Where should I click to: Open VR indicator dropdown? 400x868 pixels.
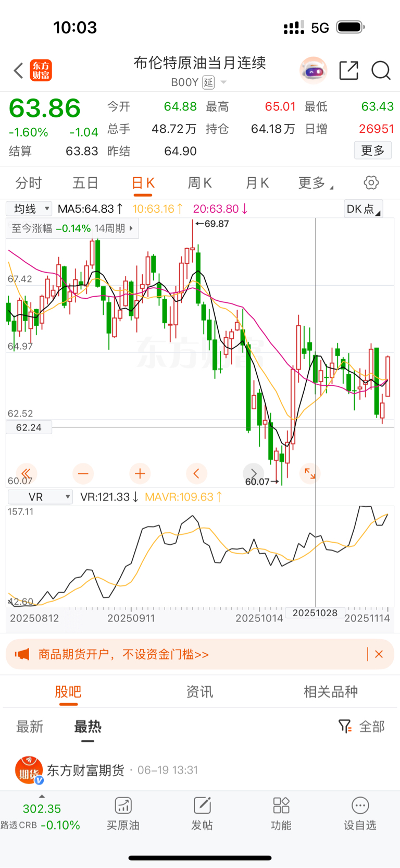[x=41, y=497]
